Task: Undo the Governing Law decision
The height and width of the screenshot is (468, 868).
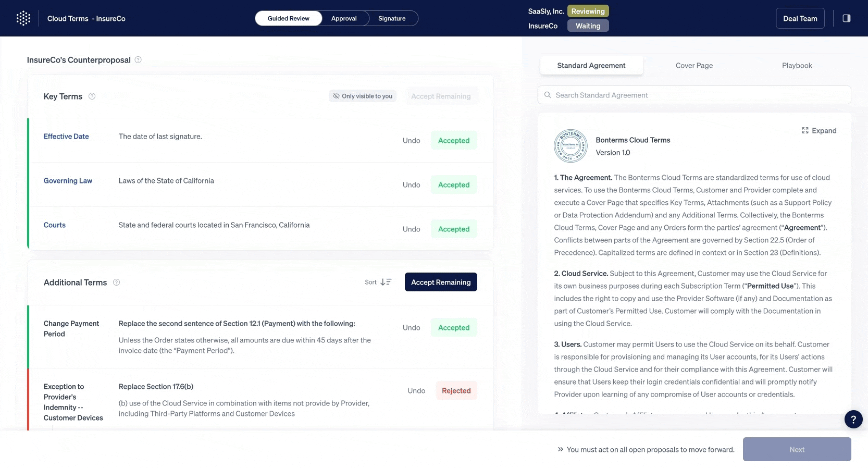Action: [x=411, y=185]
